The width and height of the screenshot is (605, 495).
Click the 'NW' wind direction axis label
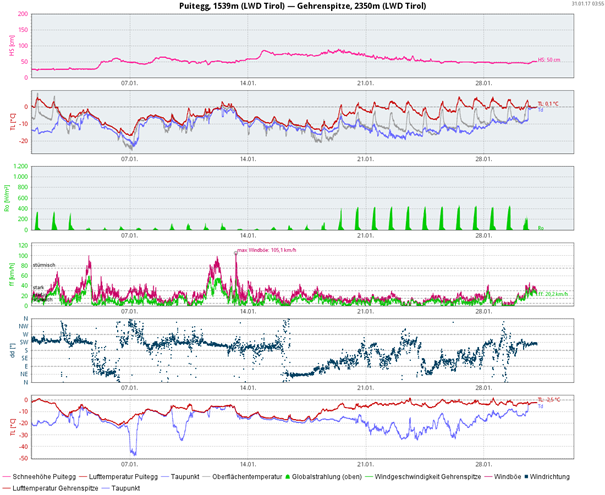25,326
